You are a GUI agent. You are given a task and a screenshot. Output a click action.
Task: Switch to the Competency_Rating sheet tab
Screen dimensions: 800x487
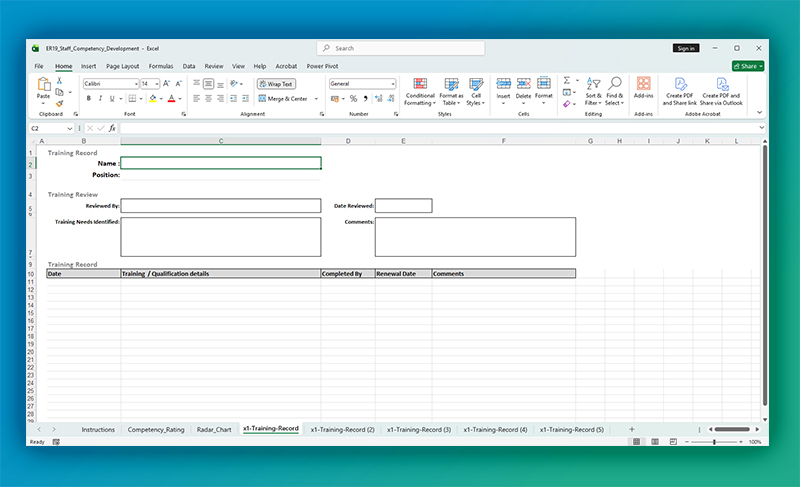tap(155, 429)
